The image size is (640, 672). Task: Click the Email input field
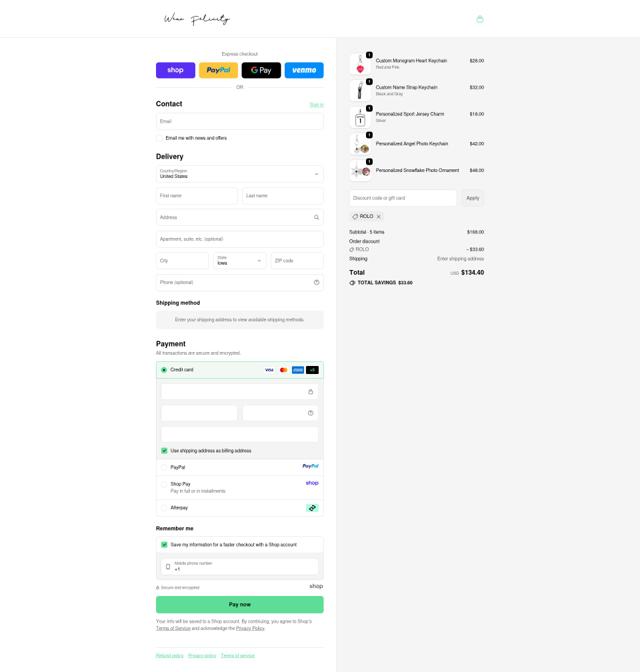pyautogui.click(x=240, y=121)
